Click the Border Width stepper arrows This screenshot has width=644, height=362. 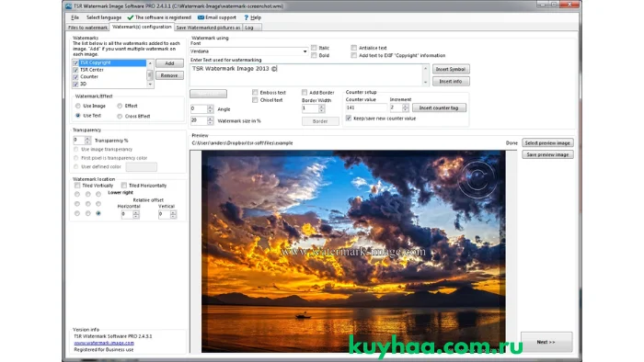tap(322, 108)
